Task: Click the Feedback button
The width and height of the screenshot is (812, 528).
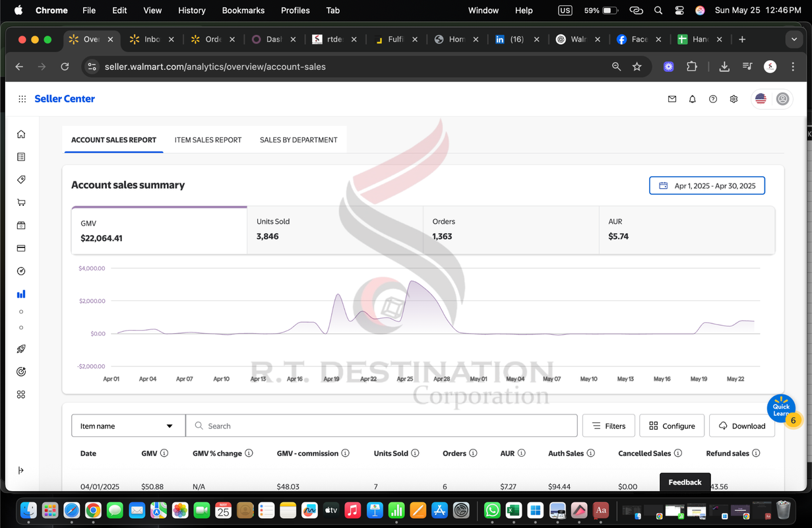Action: [x=685, y=482]
